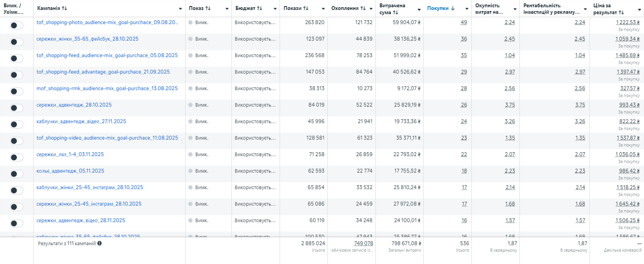Image resolution: width=644 pixels, height=264 pixels.
Task: Open the сережки_адвентедж_28.10.2025 campaign link
Action: pyautogui.click(x=74, y=105)
